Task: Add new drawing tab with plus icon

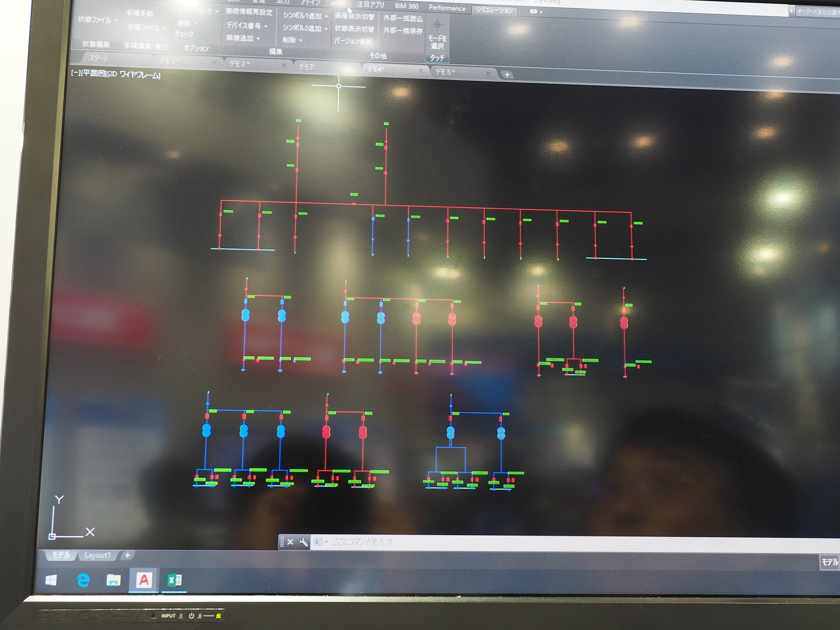Action: click(x=507, y=75)
